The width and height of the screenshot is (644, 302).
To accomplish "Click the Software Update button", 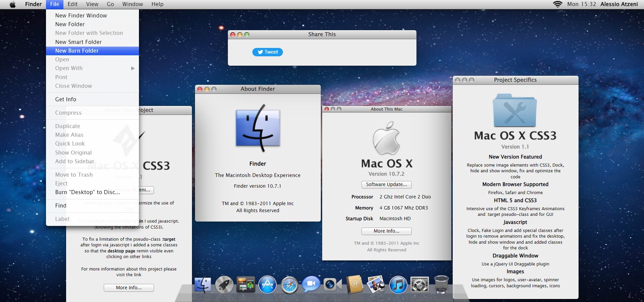I will click(x=387, y=184).
